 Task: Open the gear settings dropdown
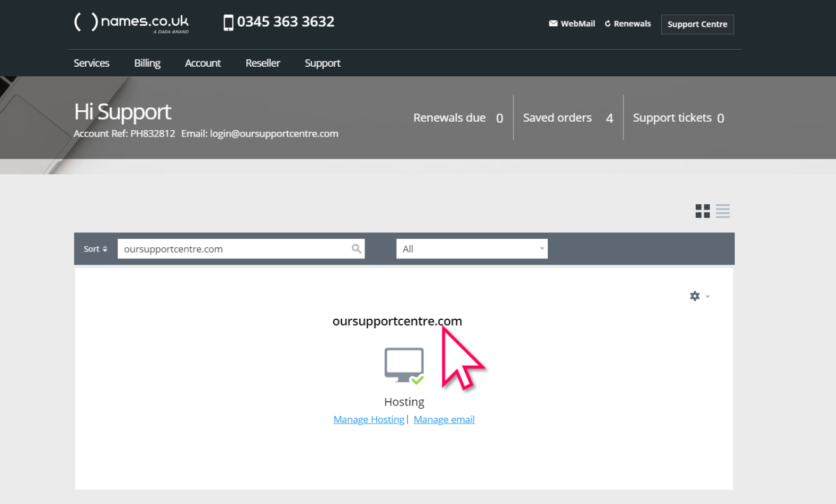(x=699, y=296)
